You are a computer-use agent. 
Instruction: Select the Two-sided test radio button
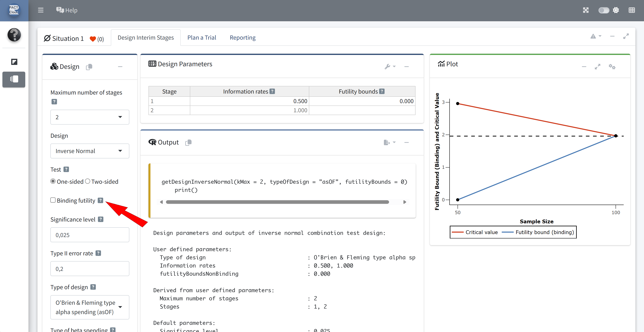tap(88, 181)
